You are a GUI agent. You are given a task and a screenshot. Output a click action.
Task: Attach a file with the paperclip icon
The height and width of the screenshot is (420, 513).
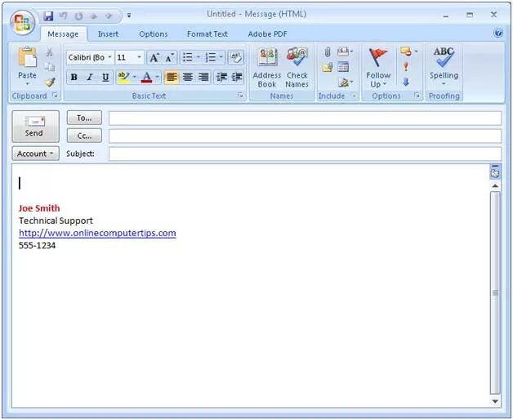(328, 51)
